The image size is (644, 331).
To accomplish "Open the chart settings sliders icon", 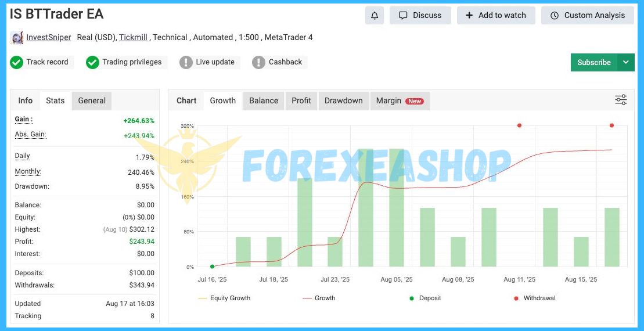I will [x=621, y=100].
